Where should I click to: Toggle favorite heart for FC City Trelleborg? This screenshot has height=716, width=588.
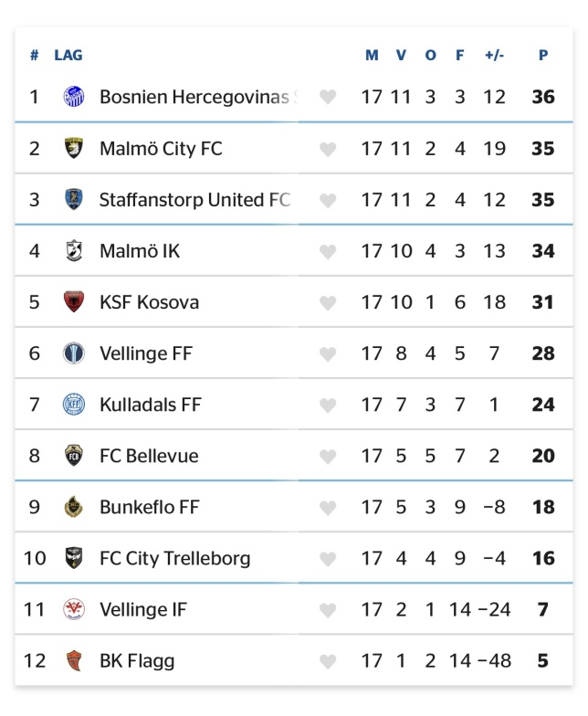click(328, 559)
